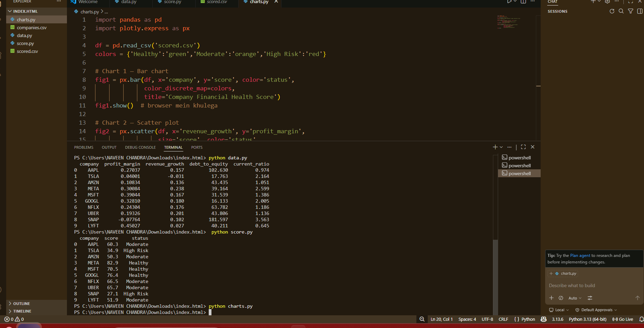Add context with the plus icon in chat
Viewport: 644px width, 328px height.
point(551,298)
